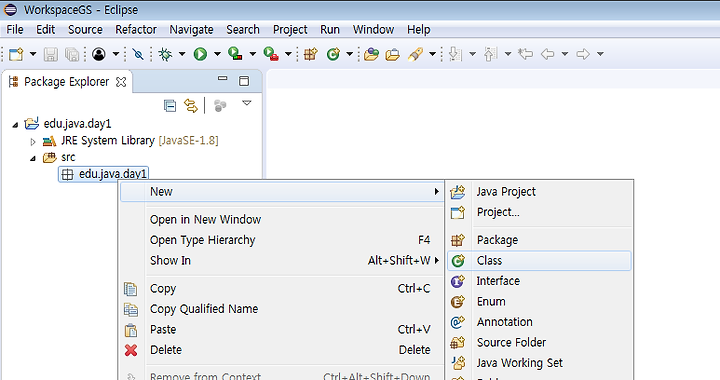The width and height of the screenshot is (720, 380).
Task: Open the Window menu
Action: point(373,29)
